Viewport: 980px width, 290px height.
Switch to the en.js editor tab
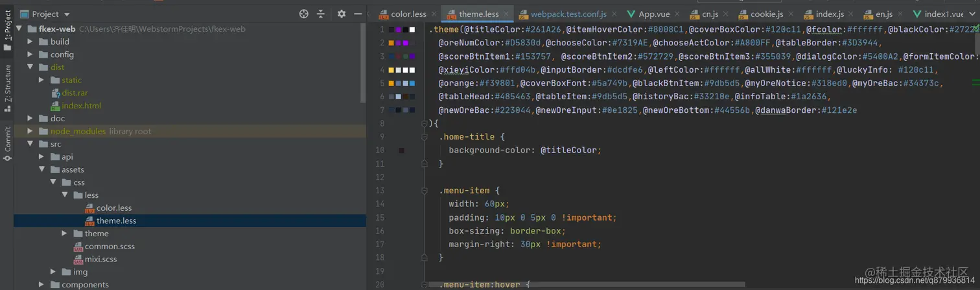click(x=884, y=14)
